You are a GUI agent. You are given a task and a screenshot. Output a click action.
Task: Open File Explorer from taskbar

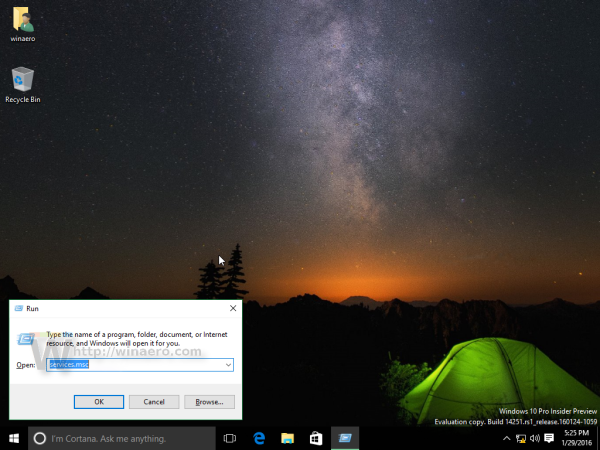pos(287,439)
